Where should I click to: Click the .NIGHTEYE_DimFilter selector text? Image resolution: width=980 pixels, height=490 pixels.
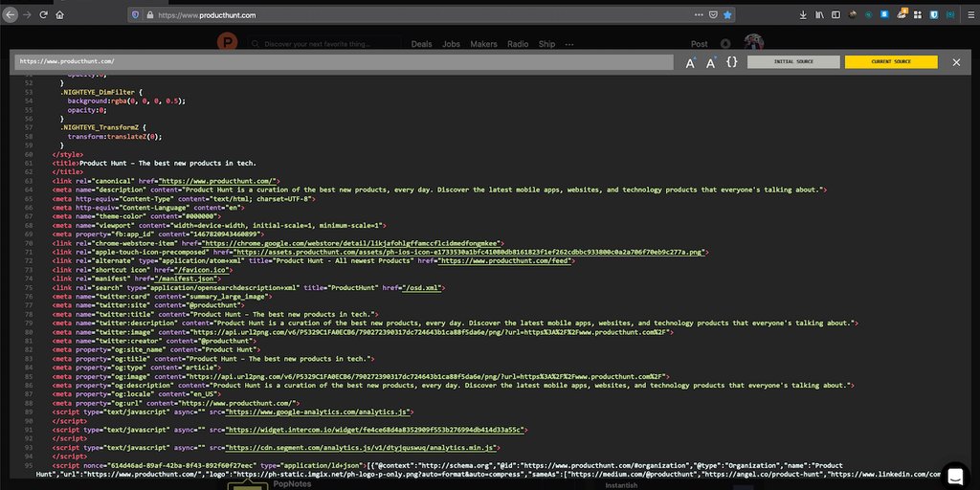click(97, 92)
